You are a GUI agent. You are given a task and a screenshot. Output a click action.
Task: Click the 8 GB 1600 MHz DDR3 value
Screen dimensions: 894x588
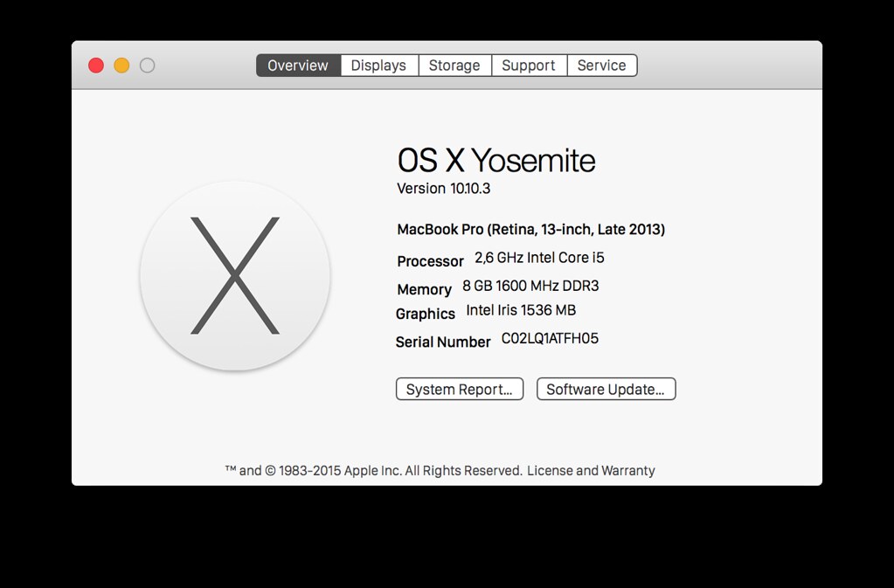530,286
